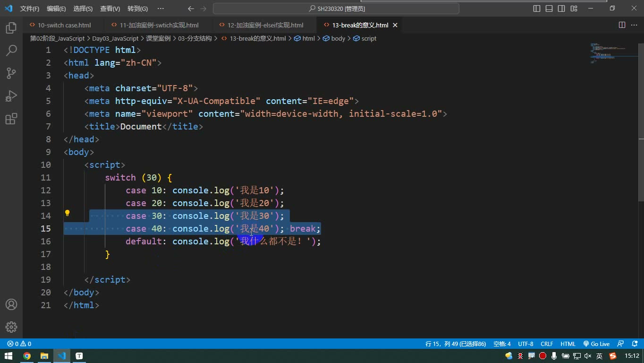Open the UTF-8 encoding selector
The width and height of the screenshot is (644, 363).
pos(525,344)
